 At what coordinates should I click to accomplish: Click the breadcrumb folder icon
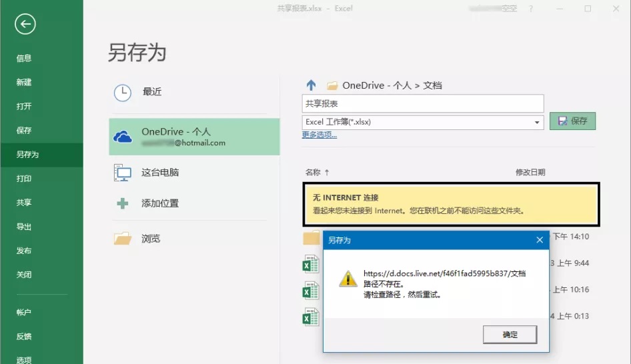coord(332,86)
